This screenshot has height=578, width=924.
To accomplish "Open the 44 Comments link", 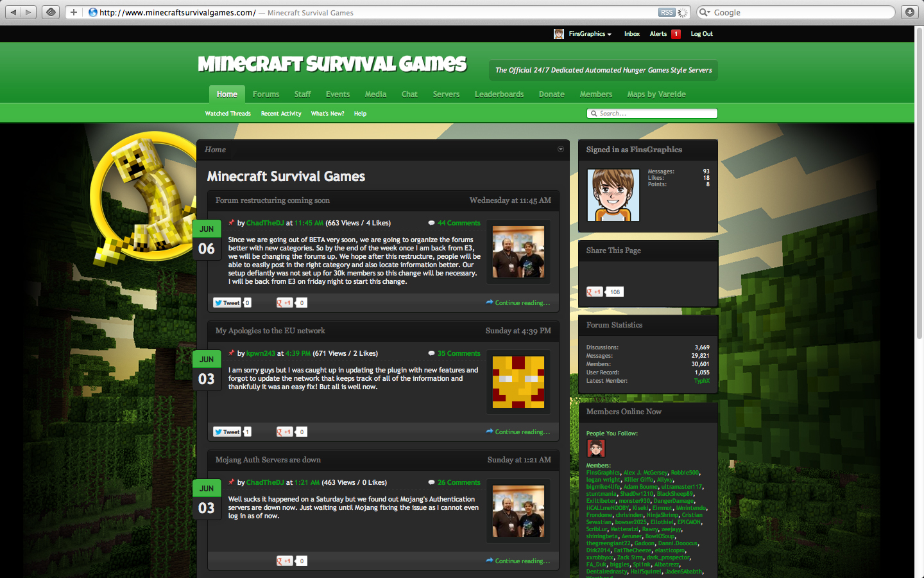I will (459, 223).
